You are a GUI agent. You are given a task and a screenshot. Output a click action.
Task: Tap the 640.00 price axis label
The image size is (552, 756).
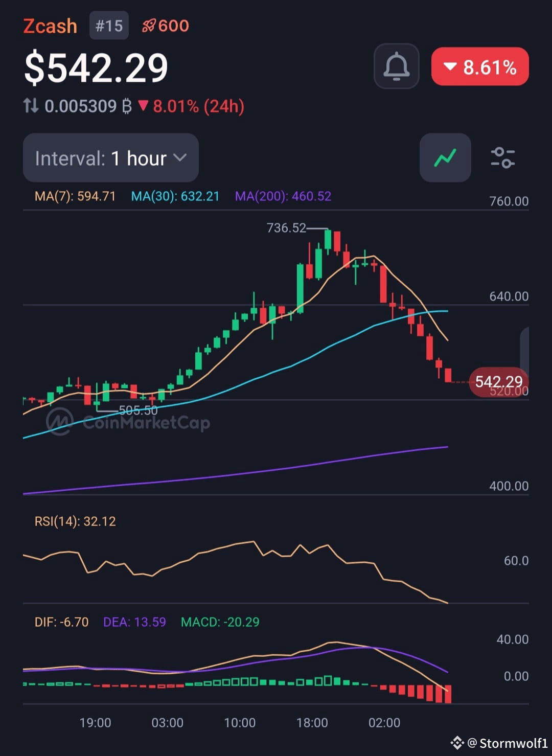[x=509, y=296]
